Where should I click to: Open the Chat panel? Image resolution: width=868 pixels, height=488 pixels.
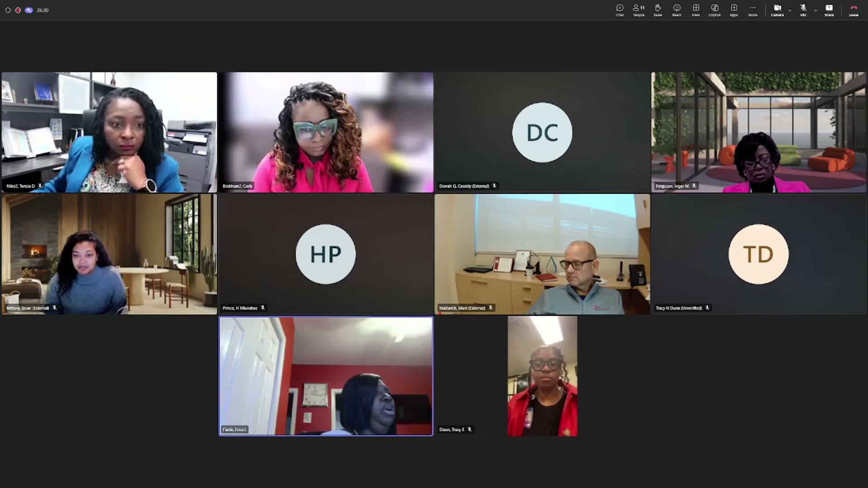[620, 10]
